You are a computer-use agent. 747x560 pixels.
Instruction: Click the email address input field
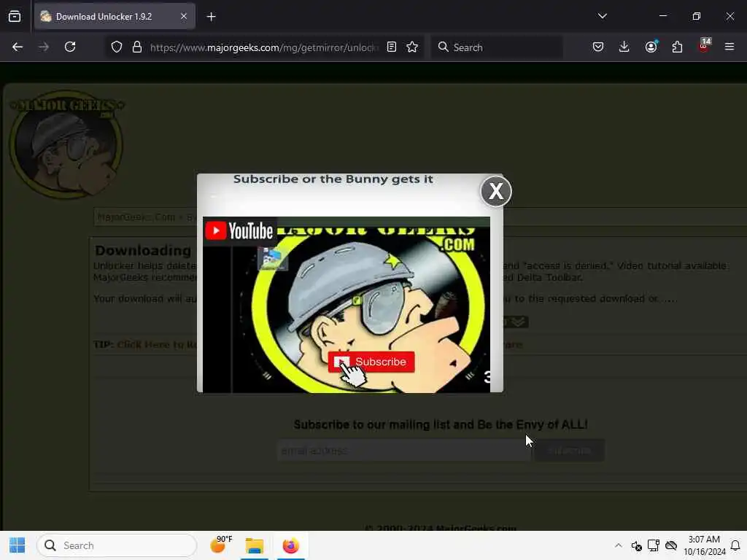pos(403,451)
